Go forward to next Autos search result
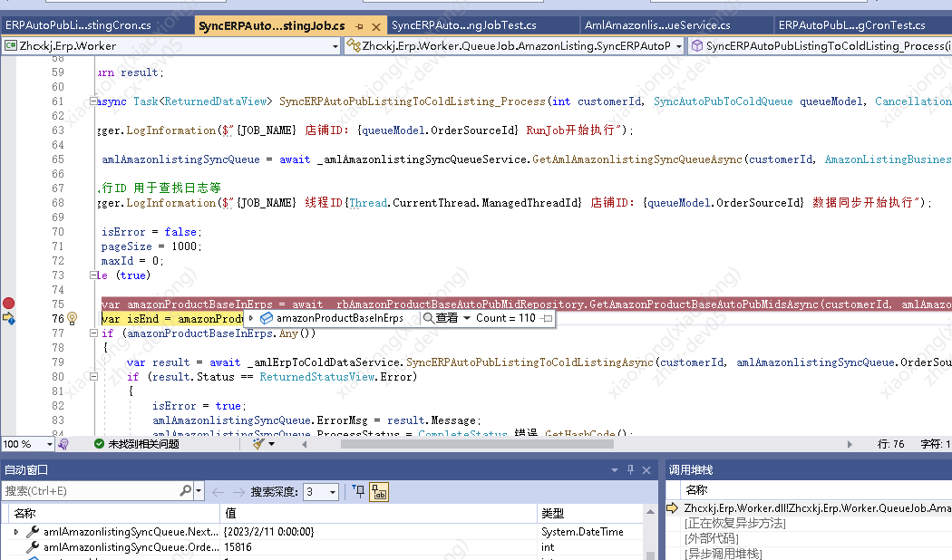This screenshot has width=952, height=560. click(238, 491)
